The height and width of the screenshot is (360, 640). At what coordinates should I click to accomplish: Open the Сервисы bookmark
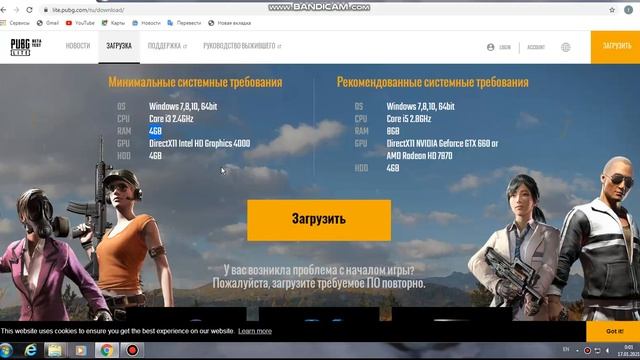tap(16, 23)
